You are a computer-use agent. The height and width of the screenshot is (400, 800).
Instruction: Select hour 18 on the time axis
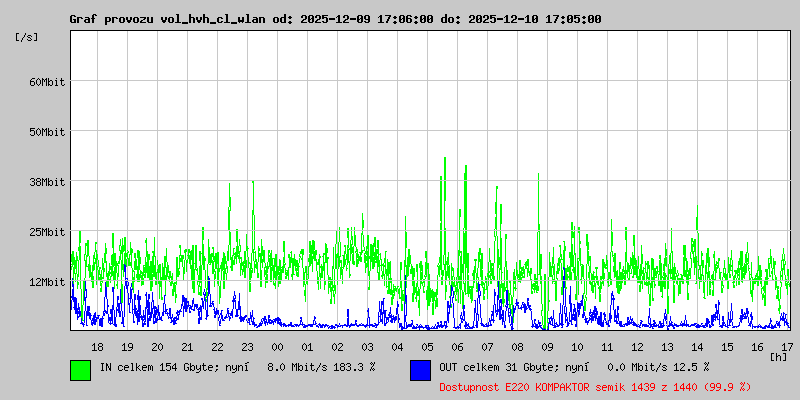97,346
